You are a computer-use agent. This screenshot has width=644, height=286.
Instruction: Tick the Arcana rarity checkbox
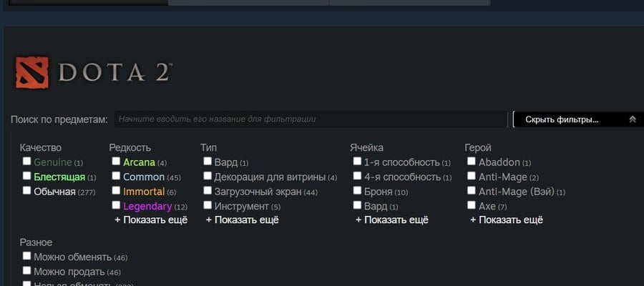pos(116,161)
